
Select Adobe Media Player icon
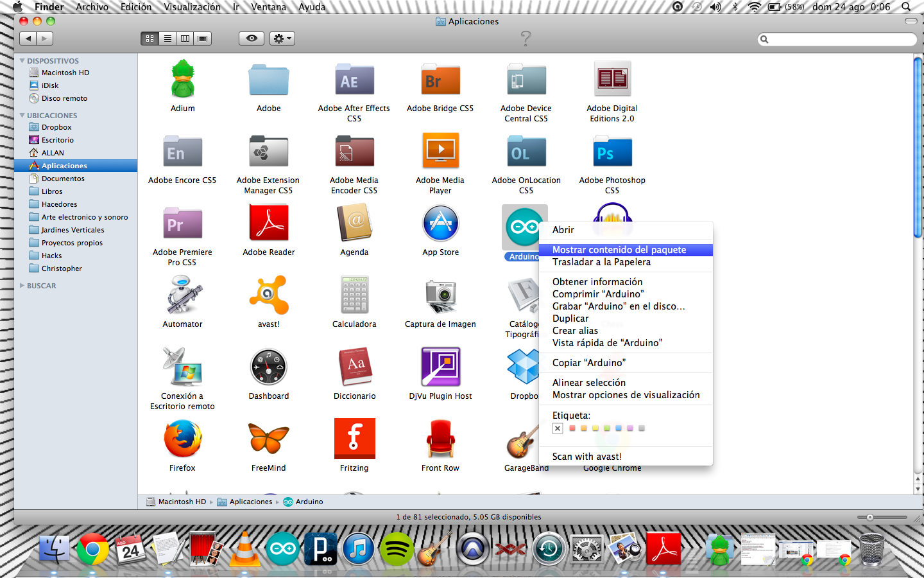click(x=440, y=151)
